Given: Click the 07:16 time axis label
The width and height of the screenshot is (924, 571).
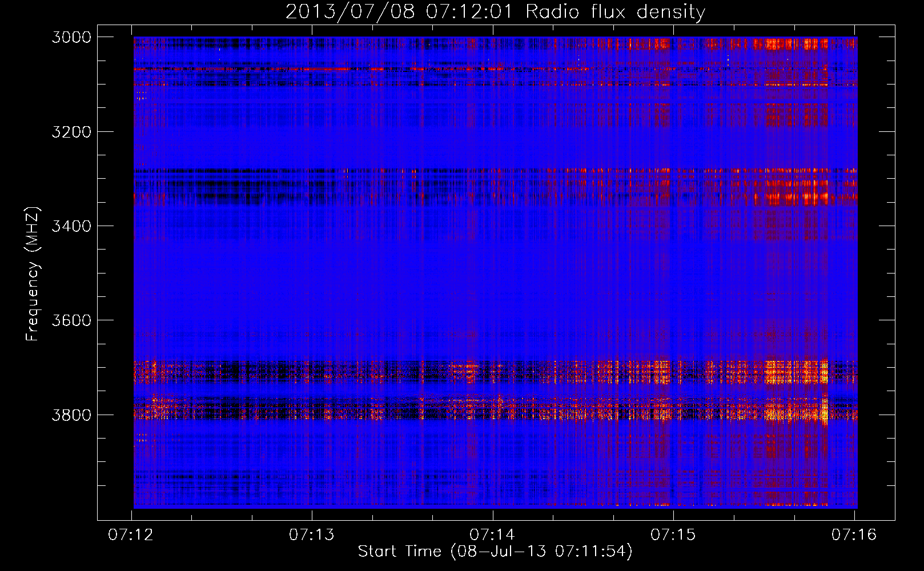Looking at the screenshot, I should click(x=854, y=534).
